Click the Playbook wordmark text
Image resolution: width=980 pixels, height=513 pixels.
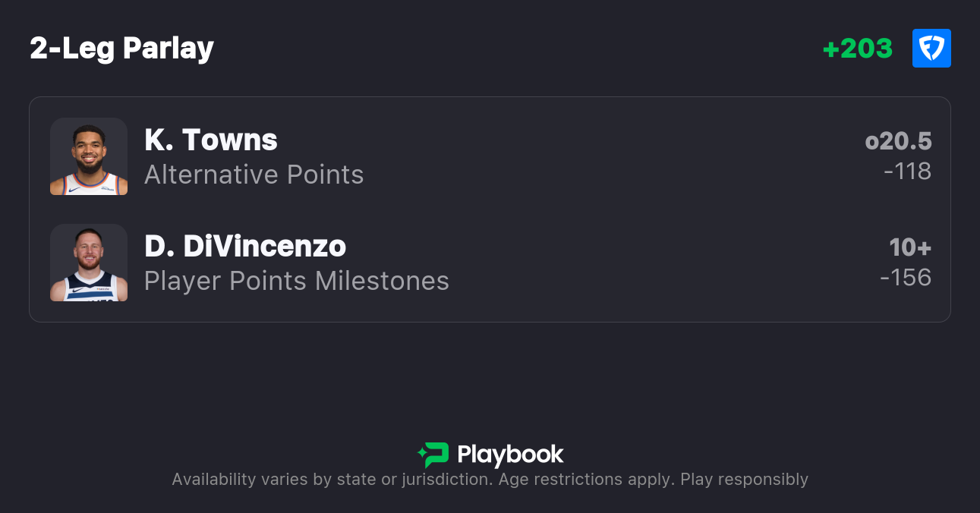pos(510,455)
